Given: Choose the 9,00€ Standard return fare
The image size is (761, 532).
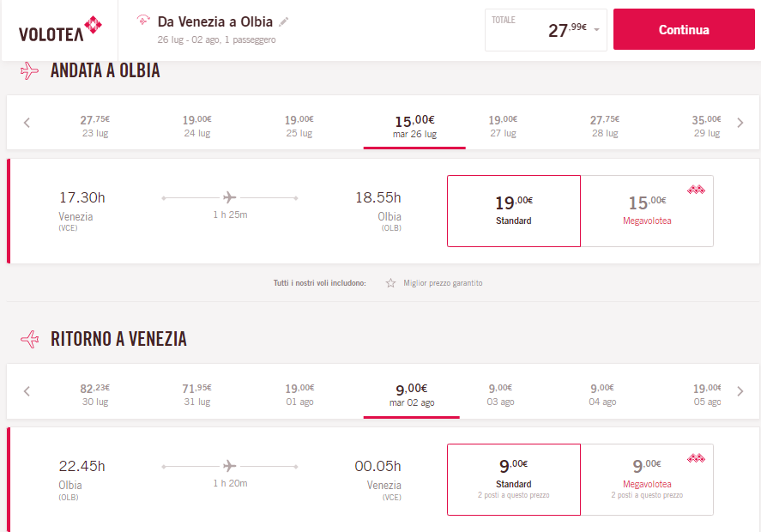Looking at the screenshot, I should (513, 479).
